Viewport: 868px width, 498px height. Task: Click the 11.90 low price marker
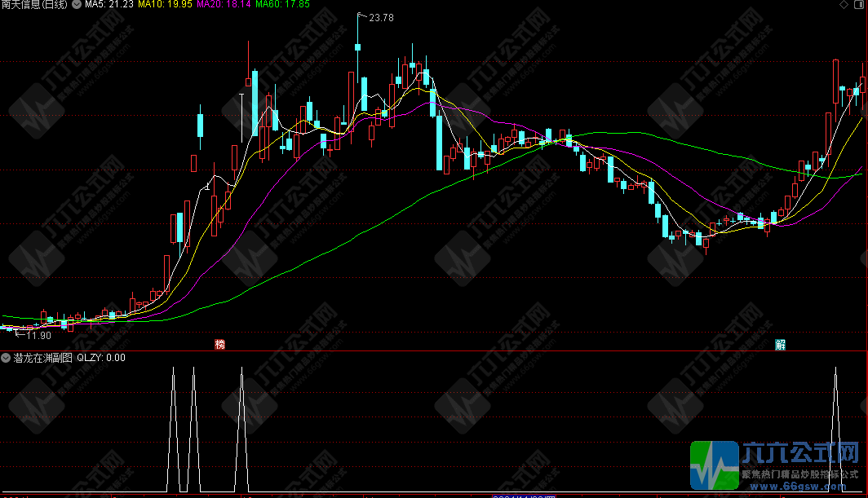[x=38, y=335]
